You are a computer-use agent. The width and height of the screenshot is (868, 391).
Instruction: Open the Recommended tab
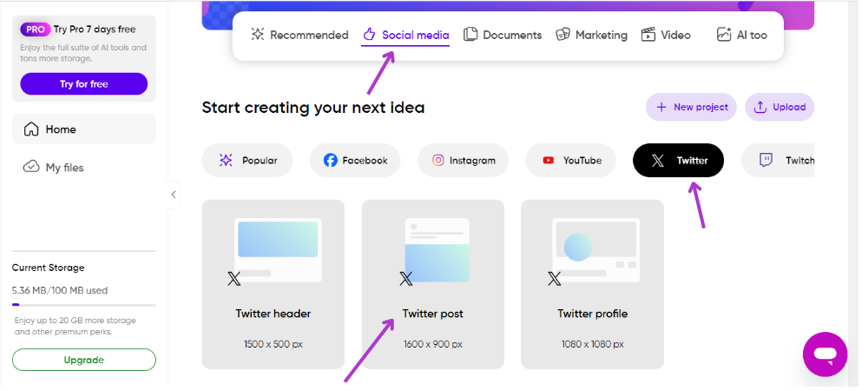pos(299,35)
